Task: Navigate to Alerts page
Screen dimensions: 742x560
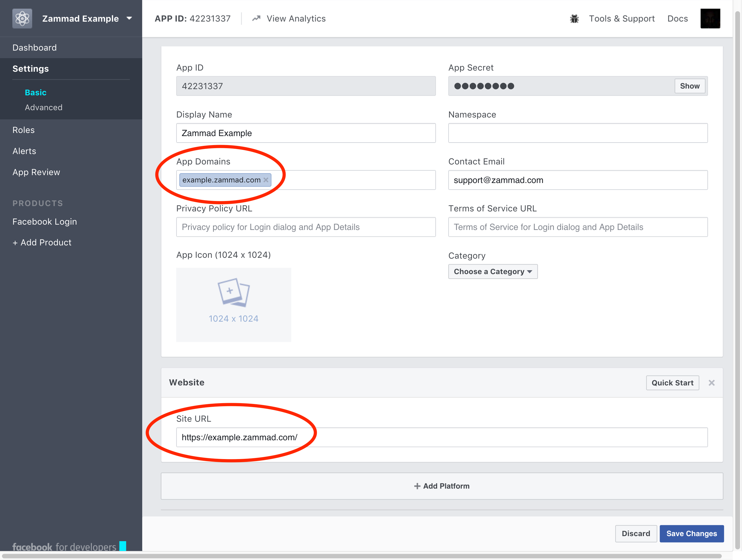Action: [x=24, y=151]
